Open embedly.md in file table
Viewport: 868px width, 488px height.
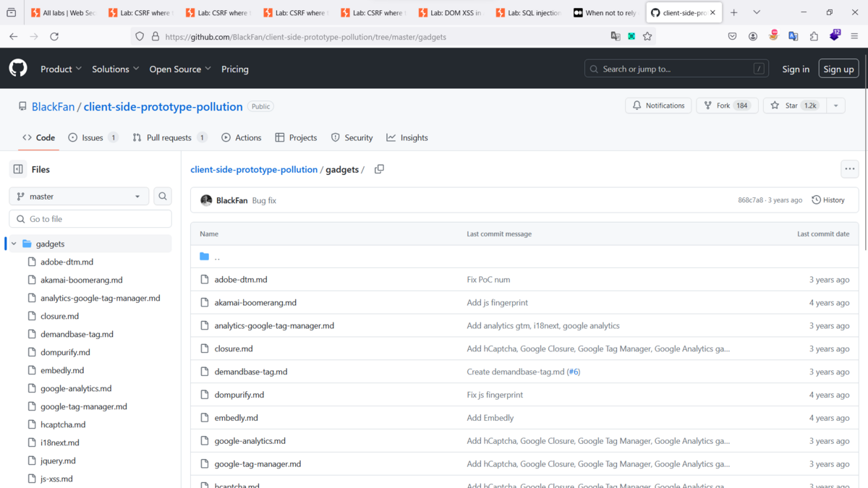coord(237,418)
